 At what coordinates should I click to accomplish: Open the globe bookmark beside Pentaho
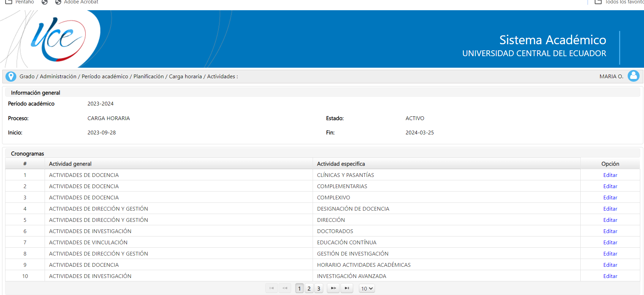point(45,2)
